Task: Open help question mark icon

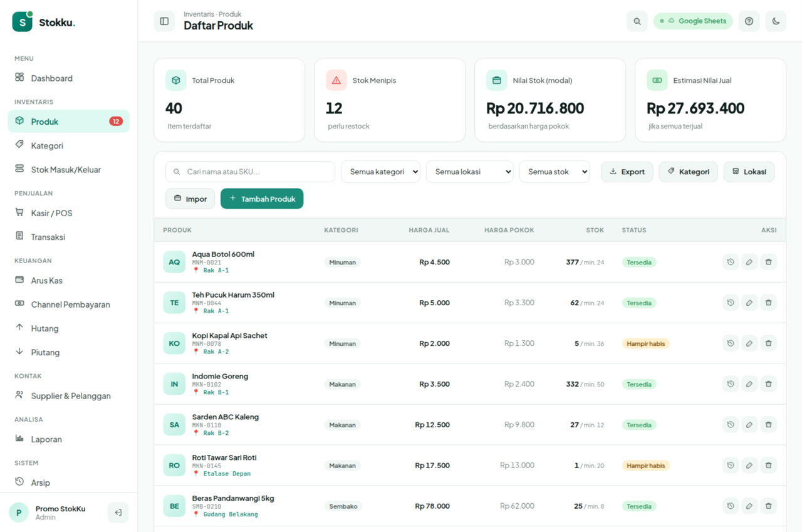Action: coord(749,21)
